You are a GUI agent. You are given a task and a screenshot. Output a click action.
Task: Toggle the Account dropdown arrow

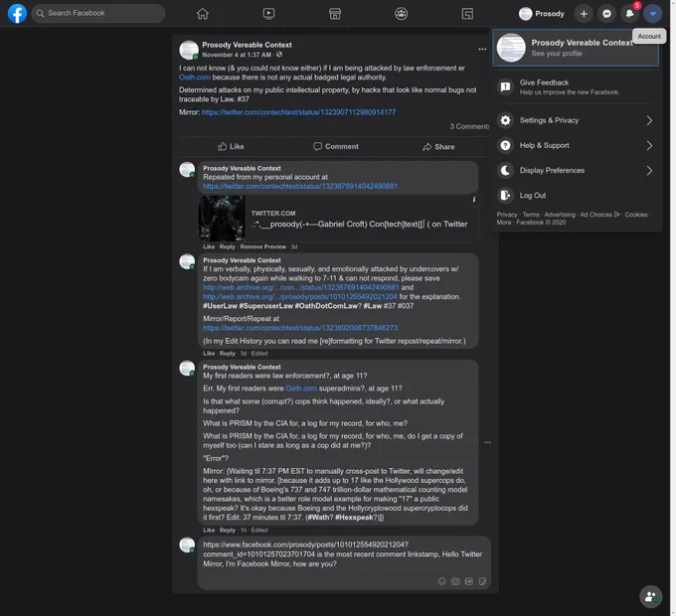click(x=653, y=14)
